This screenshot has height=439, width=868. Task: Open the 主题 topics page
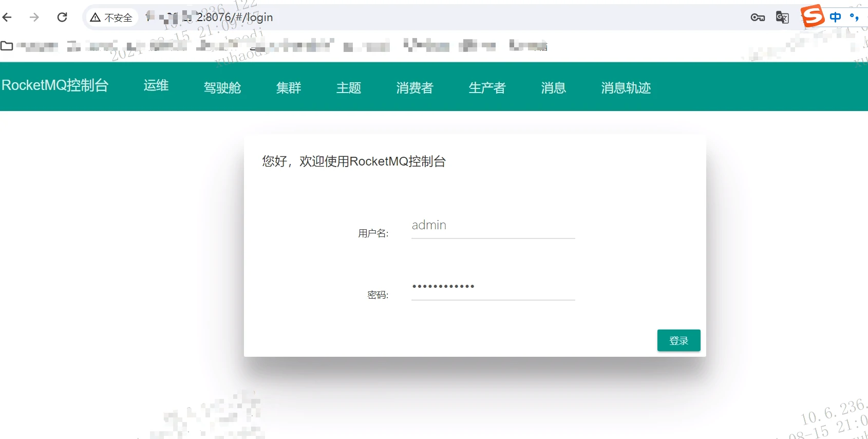pyautogui.click(x=349, y=88)
